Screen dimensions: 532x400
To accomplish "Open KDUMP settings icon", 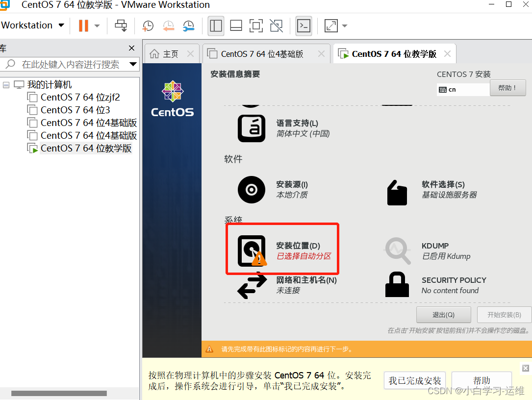I will 397,250.
